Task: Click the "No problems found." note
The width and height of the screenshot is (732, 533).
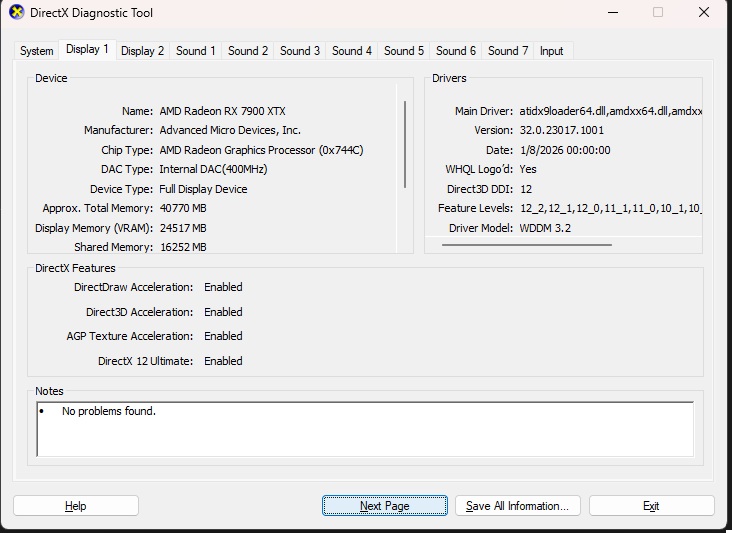Action: pos(109,411)
